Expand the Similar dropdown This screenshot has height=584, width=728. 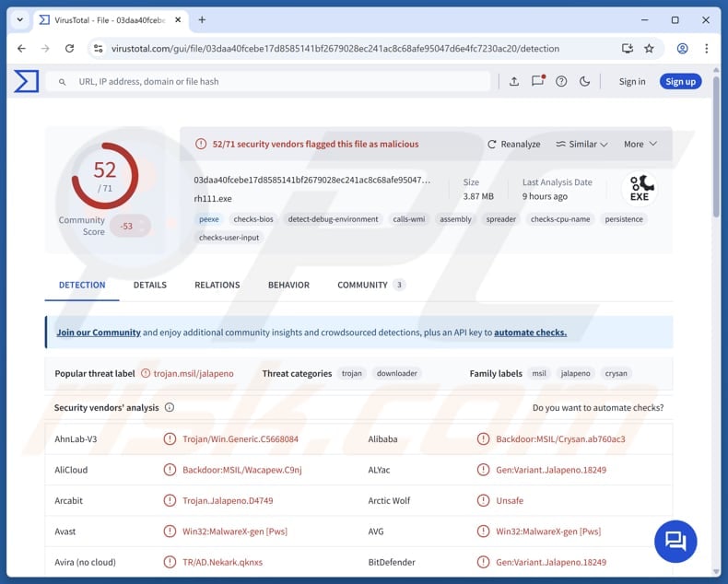tap(581, 145)
